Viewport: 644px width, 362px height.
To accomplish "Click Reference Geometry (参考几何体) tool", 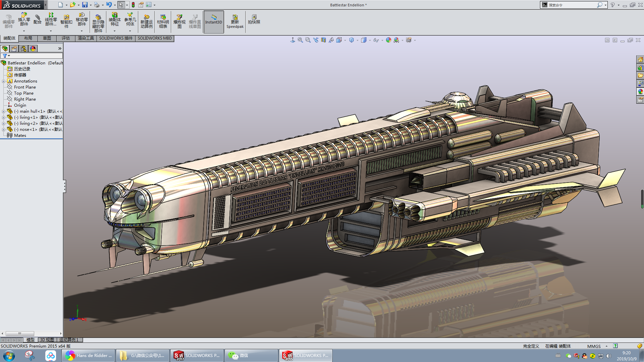I will pyautogui.click(x=130, y=19).
